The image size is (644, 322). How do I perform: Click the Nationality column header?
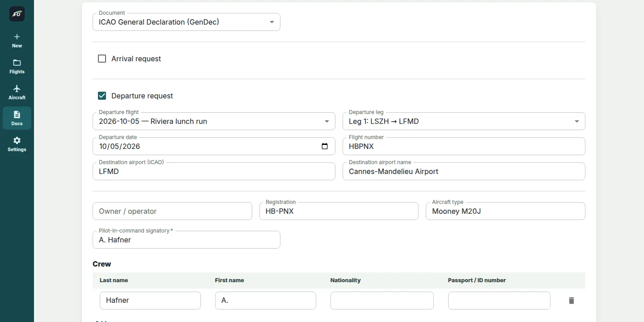345,280
